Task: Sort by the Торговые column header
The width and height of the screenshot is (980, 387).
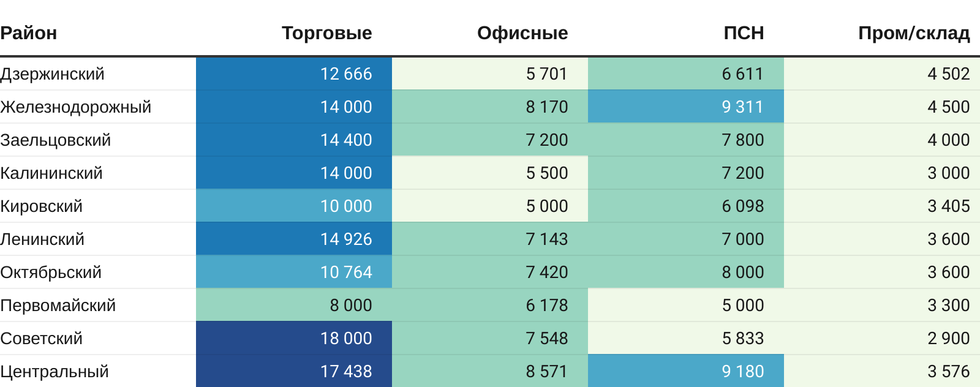Action: click(326, 33)
